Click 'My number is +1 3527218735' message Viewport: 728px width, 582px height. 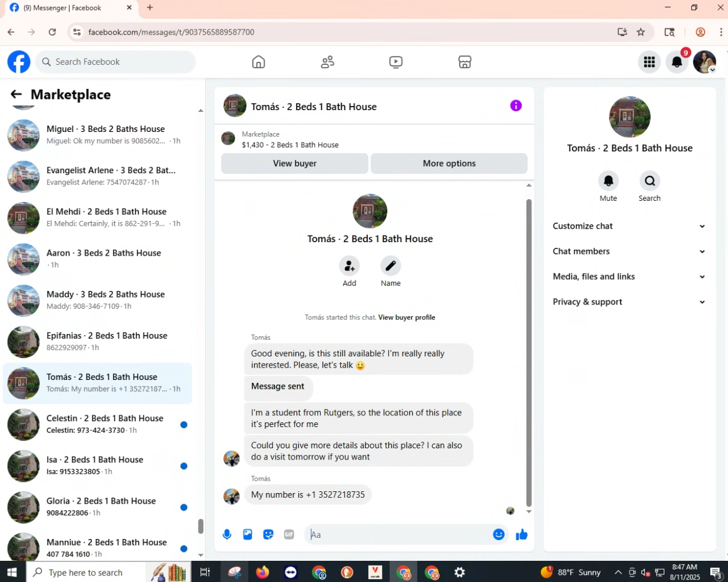click(x=308, y=495)
